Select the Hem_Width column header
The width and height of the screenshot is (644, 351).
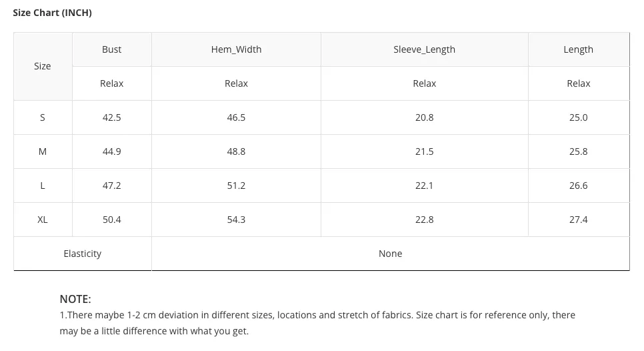pyautogui.click(x=236, y=49)
